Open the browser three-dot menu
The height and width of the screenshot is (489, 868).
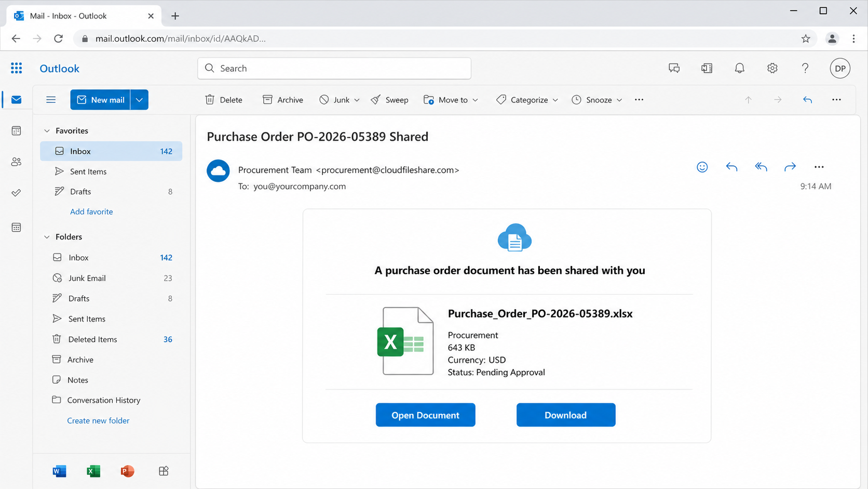pos(853,38)
